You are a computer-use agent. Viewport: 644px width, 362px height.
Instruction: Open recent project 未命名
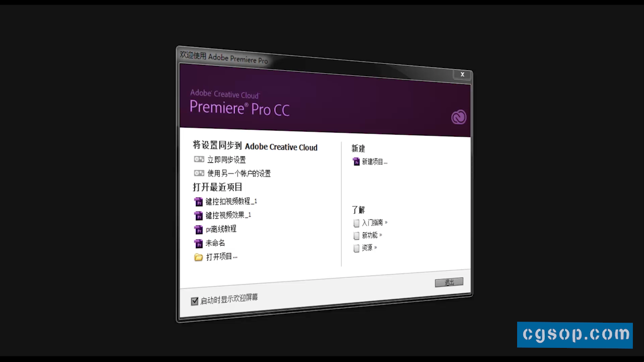[x=216, y=243]
